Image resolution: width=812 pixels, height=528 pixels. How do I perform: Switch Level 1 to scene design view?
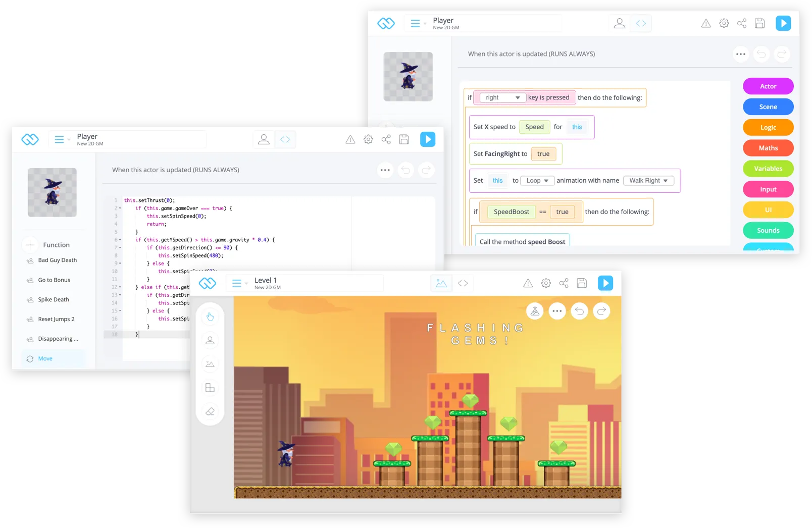441,283
